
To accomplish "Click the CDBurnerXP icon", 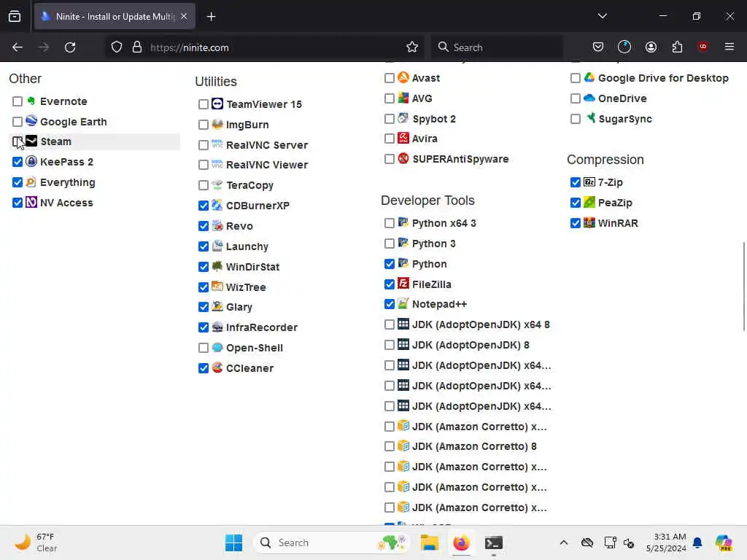I will click(x=217, y=205).
